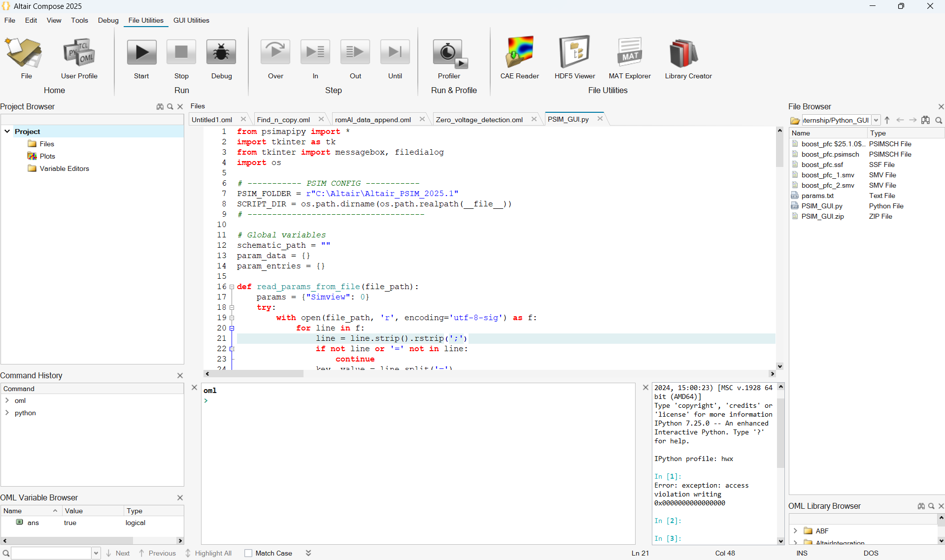This screenshot has height=560, width=945.
Task: Navigate back in File Browser
Action: (900, 120)
